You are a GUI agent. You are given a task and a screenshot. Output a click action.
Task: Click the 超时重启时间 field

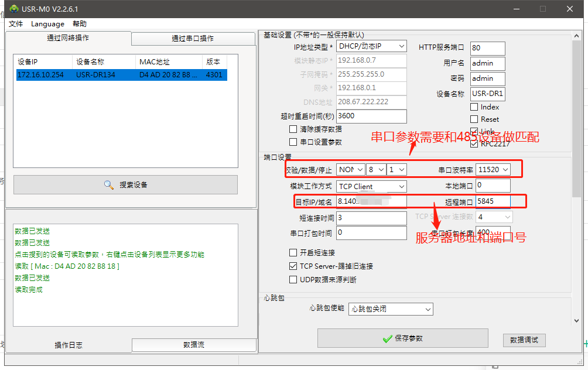click(x=371, y=117)
